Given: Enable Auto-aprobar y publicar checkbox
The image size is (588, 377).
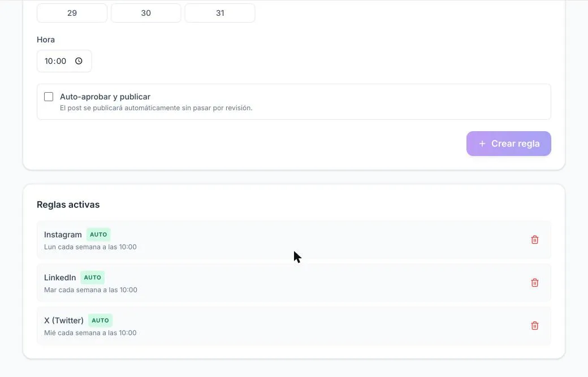Looking at the screenshot, I should pyautogui.click(x=49, y=97).
